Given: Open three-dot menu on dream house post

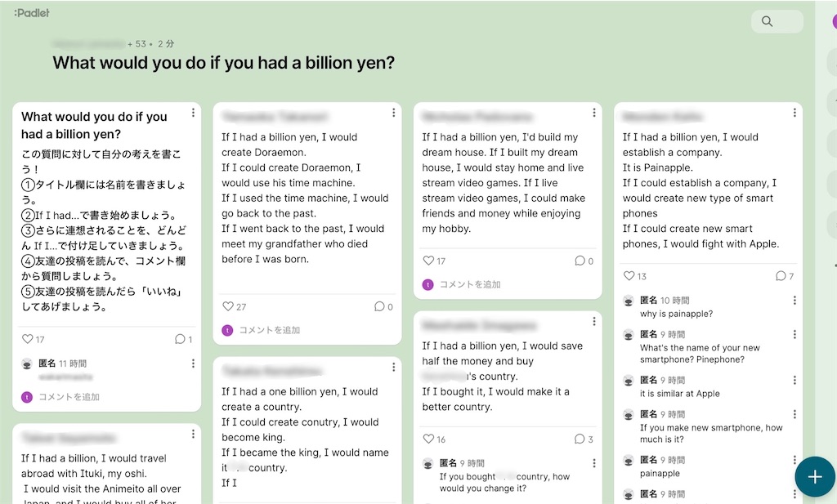Looking at the screenshot, I should coord(594,113).
